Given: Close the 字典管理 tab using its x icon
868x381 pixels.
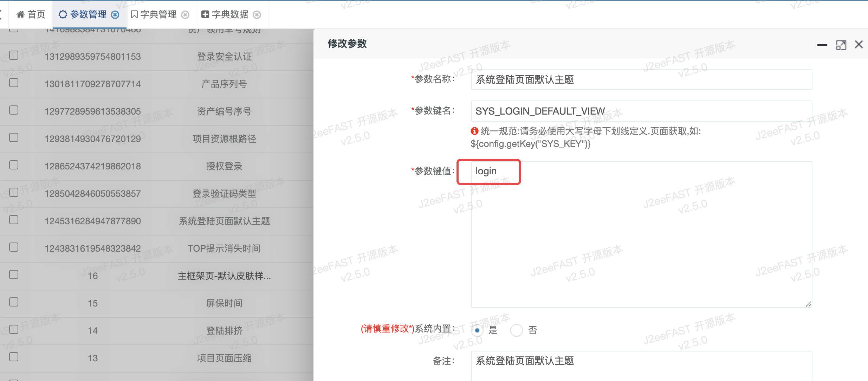Looking at the screenshot, I should (x=185, y=15).
